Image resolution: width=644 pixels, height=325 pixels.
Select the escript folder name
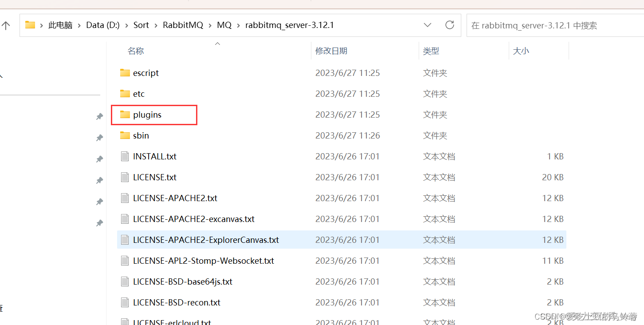pyautogui.click(x=146, y=73)
